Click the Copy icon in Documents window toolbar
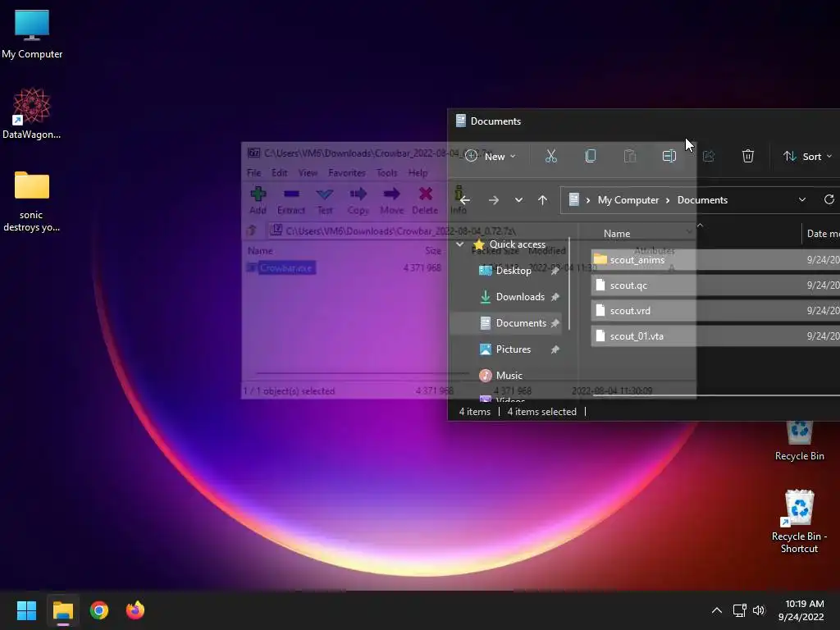 point(591,157)
